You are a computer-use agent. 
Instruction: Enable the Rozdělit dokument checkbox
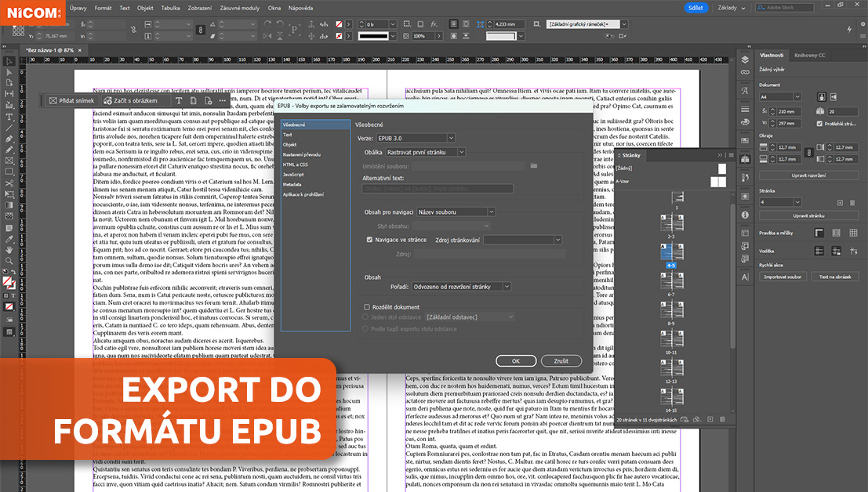[x=367, y=307]
